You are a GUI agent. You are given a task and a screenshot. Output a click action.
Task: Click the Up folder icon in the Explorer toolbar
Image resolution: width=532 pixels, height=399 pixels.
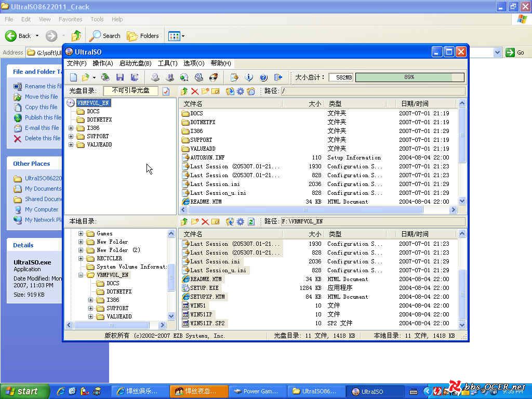[x=76, y=36]
